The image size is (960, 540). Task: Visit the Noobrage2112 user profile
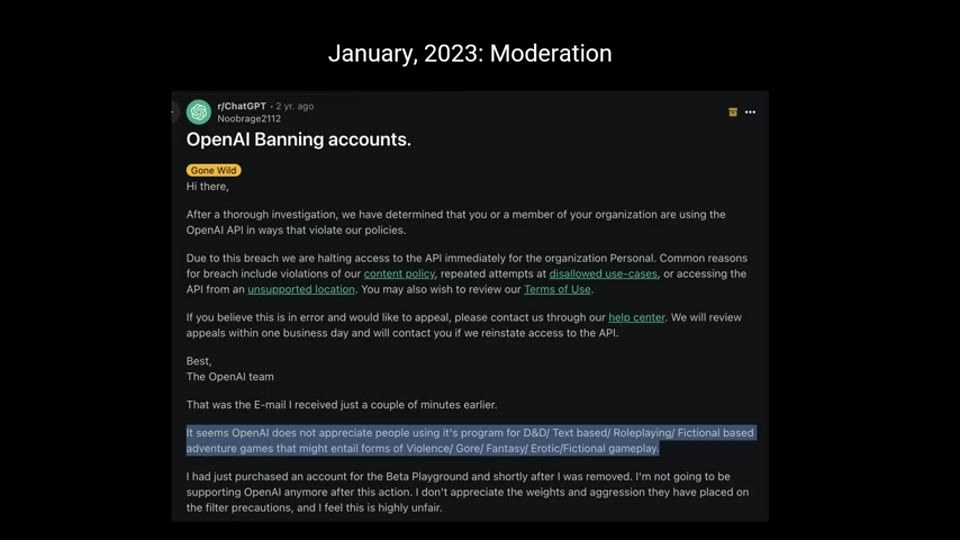coord(249,119)
